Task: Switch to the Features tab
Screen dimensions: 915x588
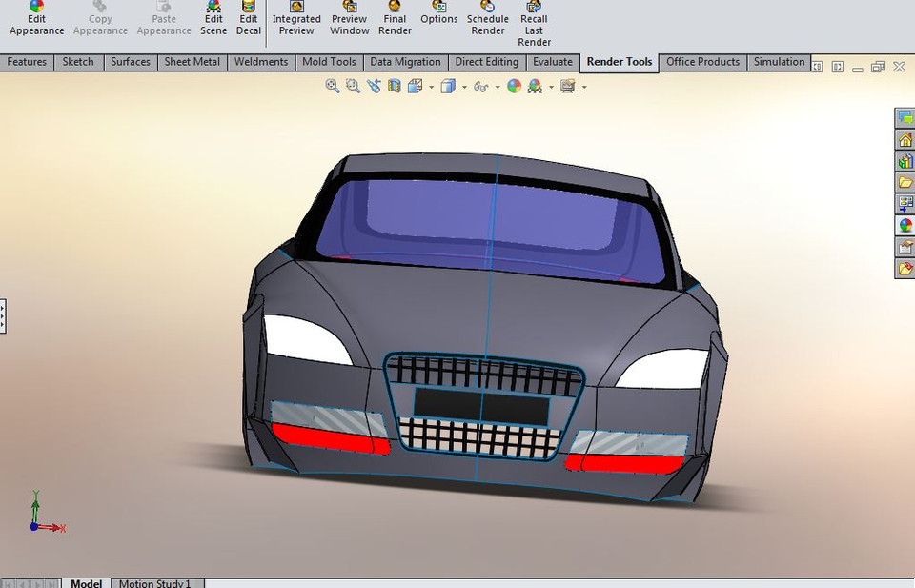Action: (x=27, y=62)
